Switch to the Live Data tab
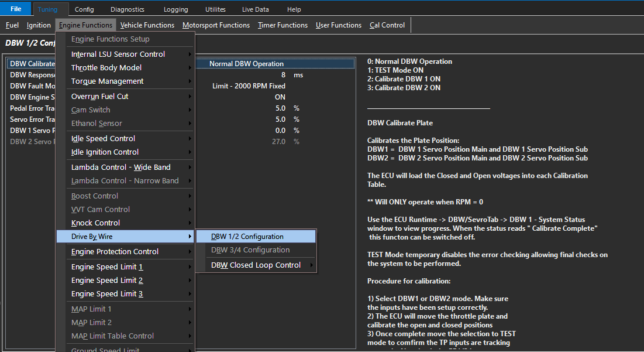The width and height of the screenshot is (644, 352). pyautogui.click(x=256, y=9)
